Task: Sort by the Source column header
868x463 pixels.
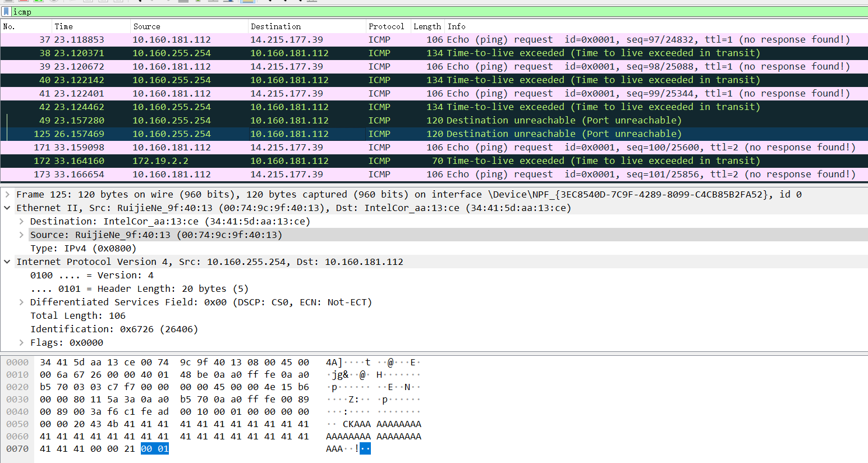Action: point(189,26)
